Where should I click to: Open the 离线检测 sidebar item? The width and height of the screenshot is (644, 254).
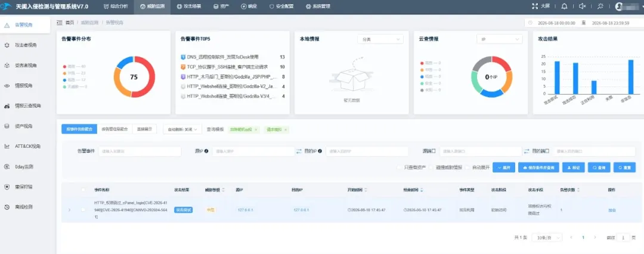(x=24, y=207)
